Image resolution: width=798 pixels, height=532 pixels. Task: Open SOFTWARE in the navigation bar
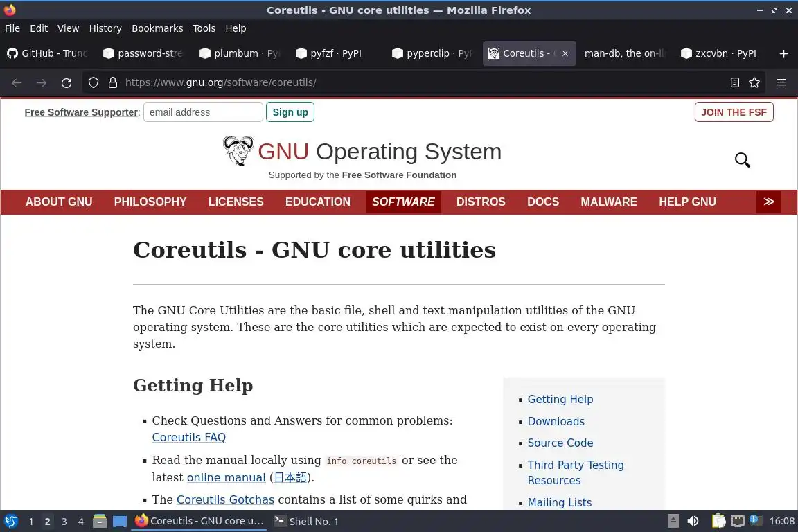tap(403, 202)
